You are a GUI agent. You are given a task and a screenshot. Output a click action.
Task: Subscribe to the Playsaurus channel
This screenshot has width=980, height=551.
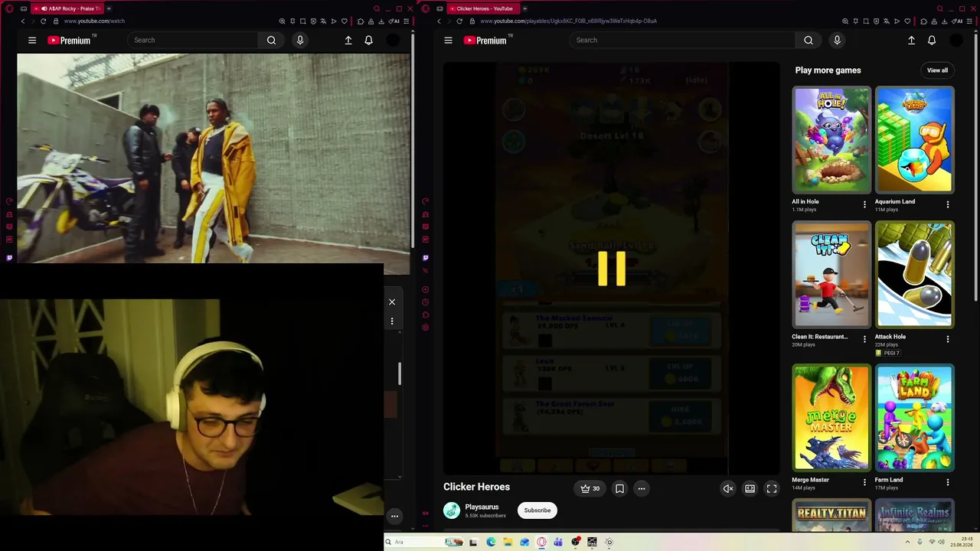point(537,510)
